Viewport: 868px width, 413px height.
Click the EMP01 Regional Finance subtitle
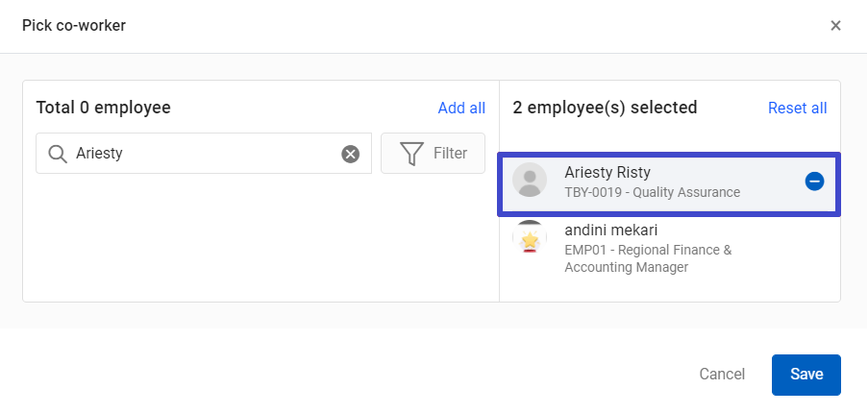(648, 258)
